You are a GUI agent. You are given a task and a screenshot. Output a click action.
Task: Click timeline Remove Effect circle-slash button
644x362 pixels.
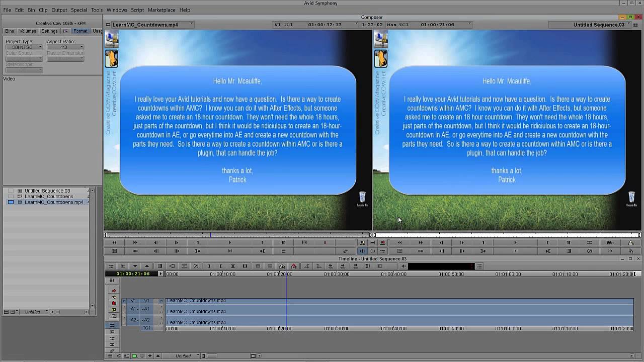click(196, 266)
